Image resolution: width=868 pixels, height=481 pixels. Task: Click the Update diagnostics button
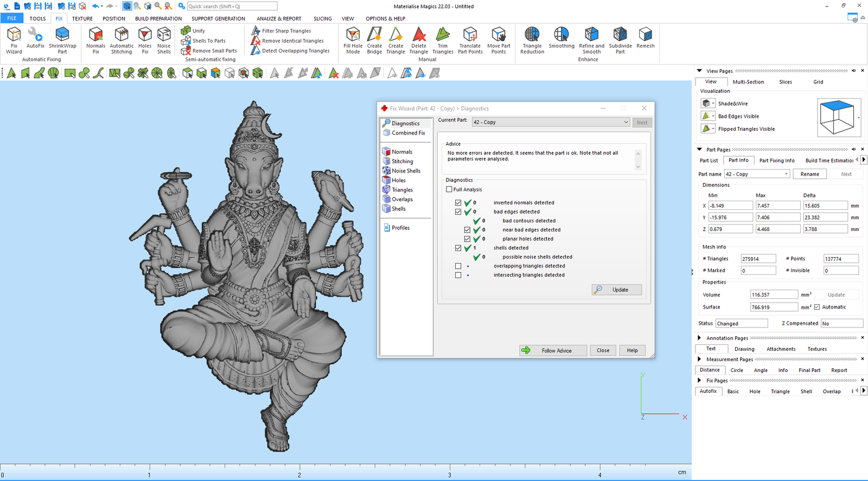pyautogui.click(x=617, y=290)
